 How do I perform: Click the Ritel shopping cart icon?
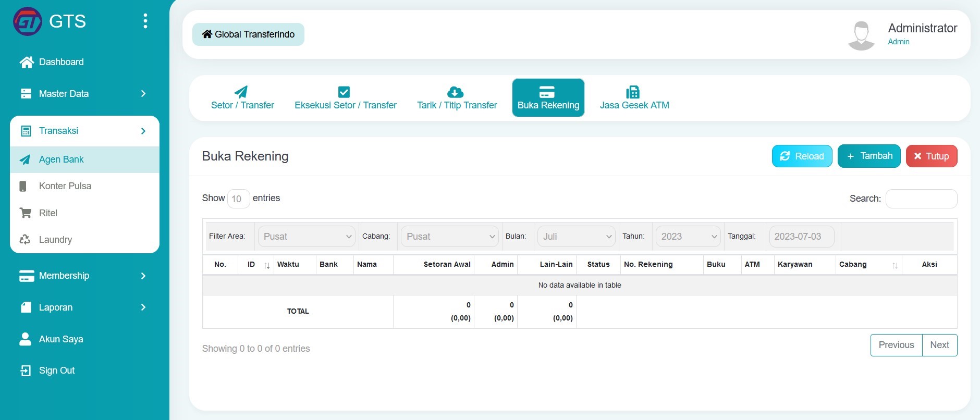[x=25, y=213]
